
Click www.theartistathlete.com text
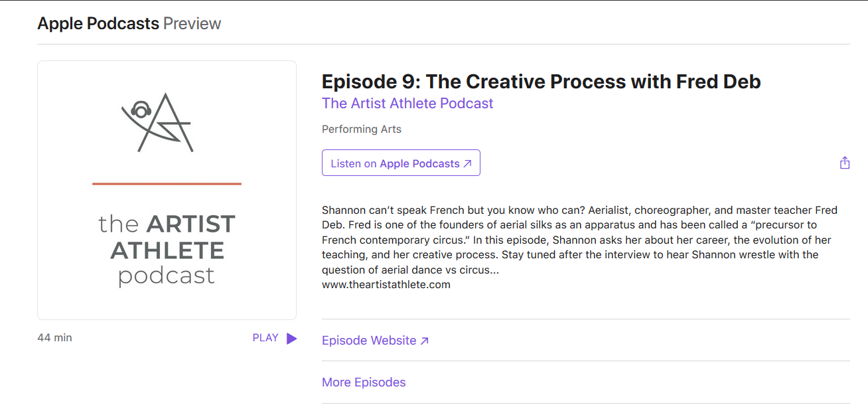pos(386,285)
